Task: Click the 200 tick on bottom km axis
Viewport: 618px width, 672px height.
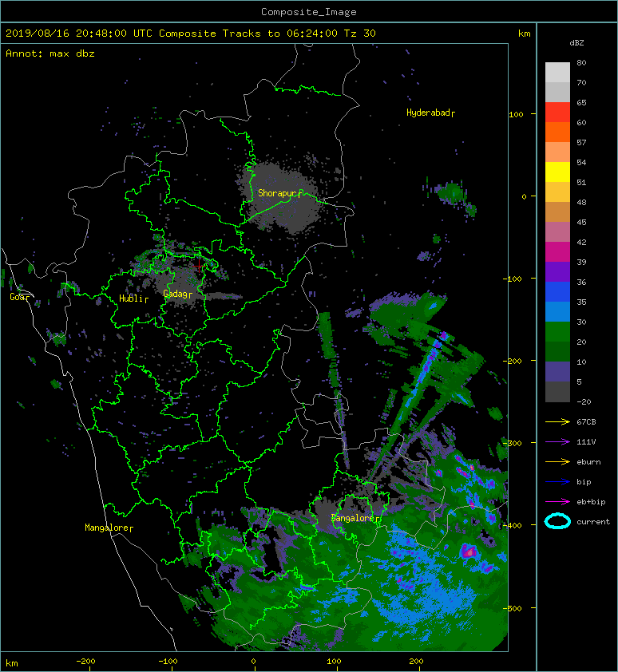Action: click(416, 662)
